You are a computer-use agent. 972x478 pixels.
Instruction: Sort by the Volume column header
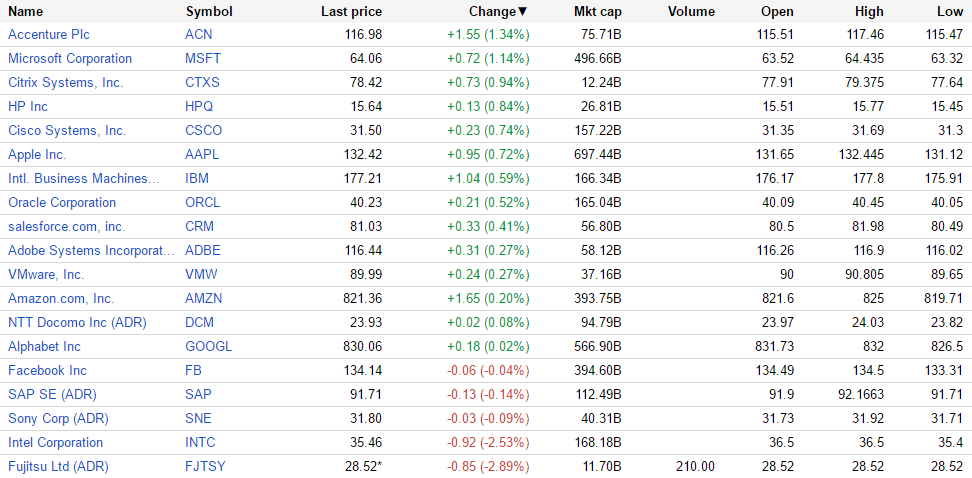click(x=691, y=12)
